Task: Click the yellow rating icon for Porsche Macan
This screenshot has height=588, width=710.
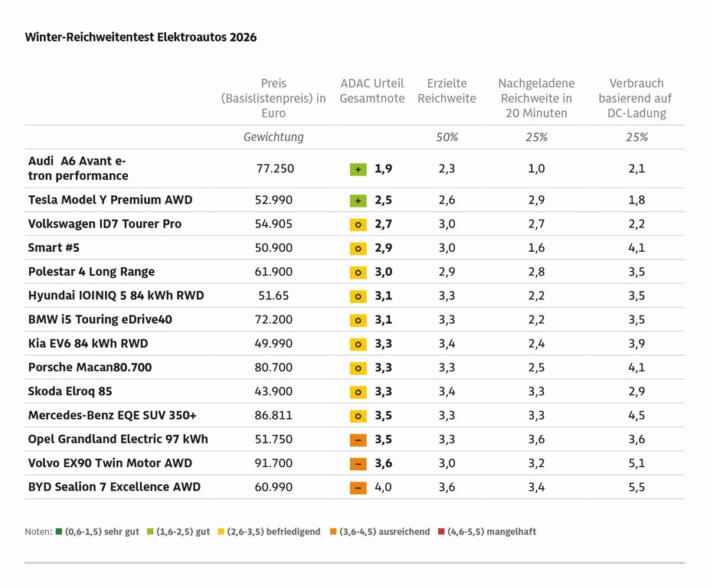Action: pyautogui.click(x=358, y=368)
